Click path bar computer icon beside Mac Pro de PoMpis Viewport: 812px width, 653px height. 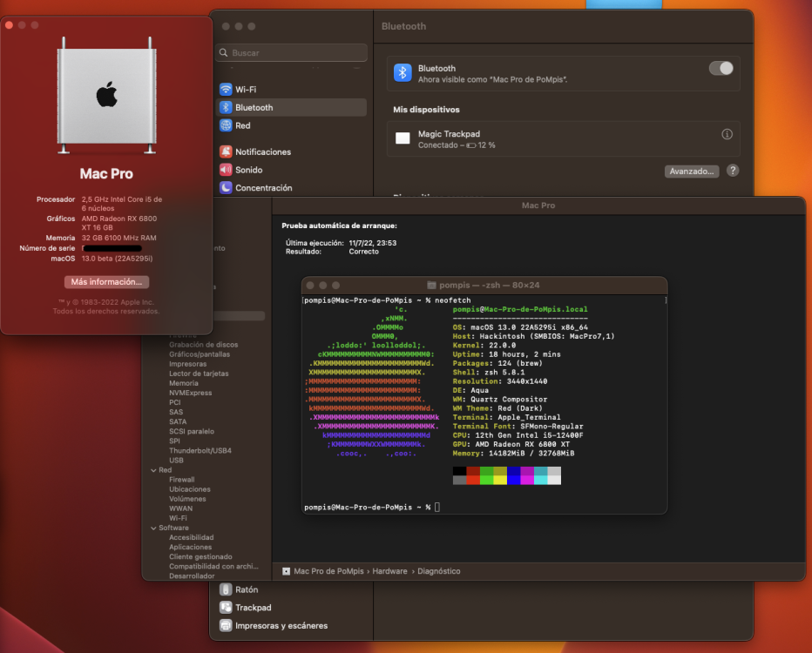(x=287, y=571)
